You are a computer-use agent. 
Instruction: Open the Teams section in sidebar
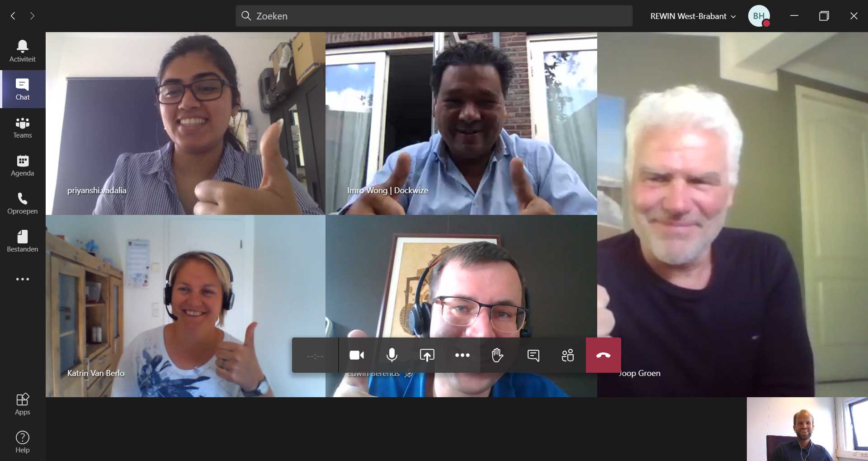pyautogui.click(x=22, y=128)
